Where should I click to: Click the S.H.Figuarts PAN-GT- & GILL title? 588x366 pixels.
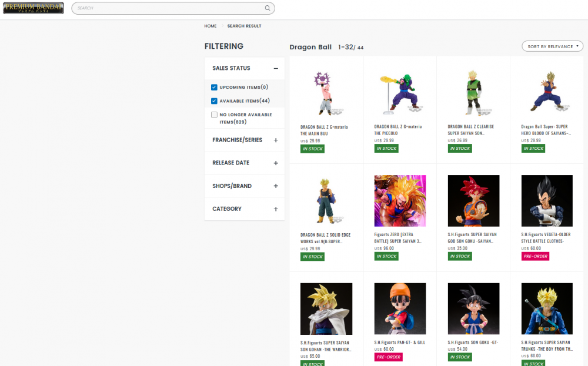click(x=400, y=343)
